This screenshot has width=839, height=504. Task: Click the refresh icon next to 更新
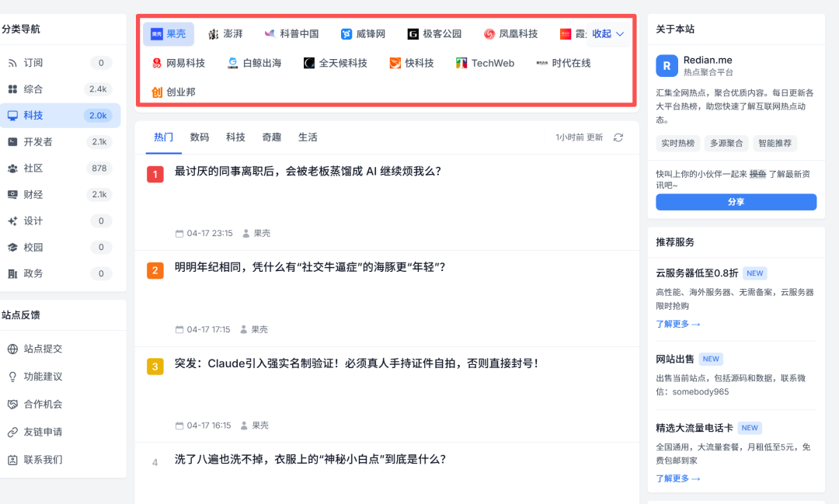(x=618, y=137)
